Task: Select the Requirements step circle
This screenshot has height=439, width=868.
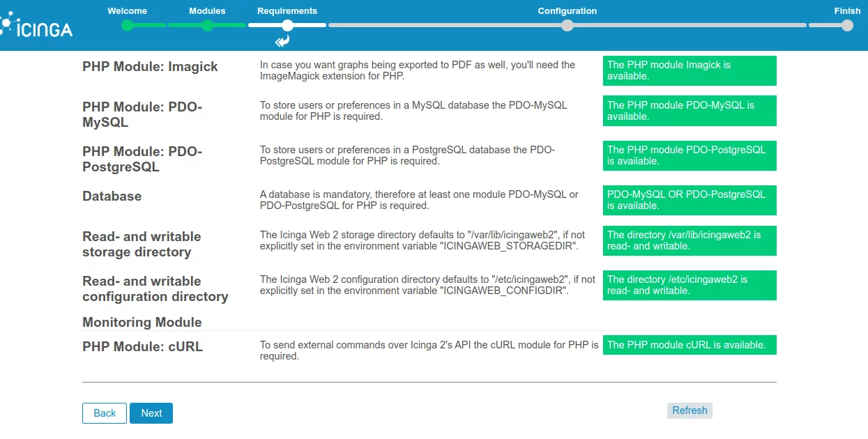Action: point(287,26)
